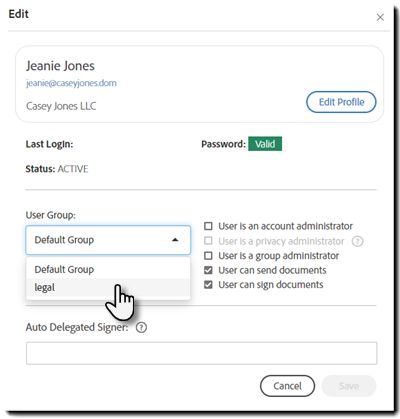Uncheck User can send documents
Viewport: 400px width, 419px height.
(x=208, y=270)
